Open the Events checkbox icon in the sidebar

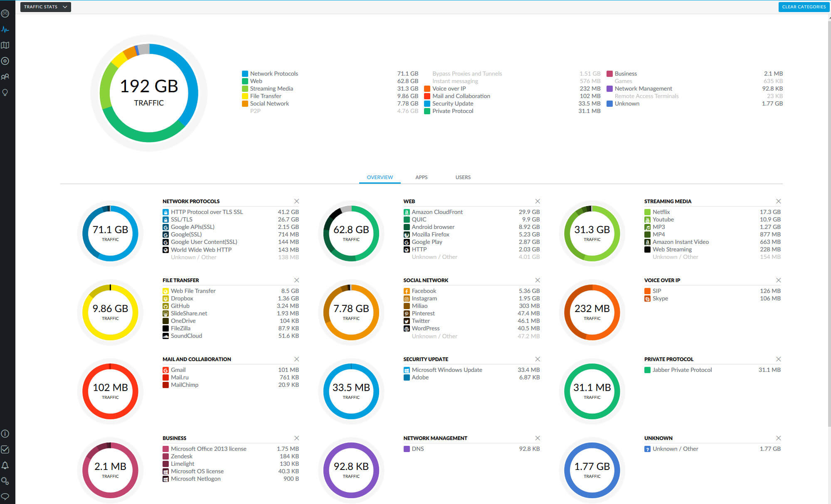point(5,450)
